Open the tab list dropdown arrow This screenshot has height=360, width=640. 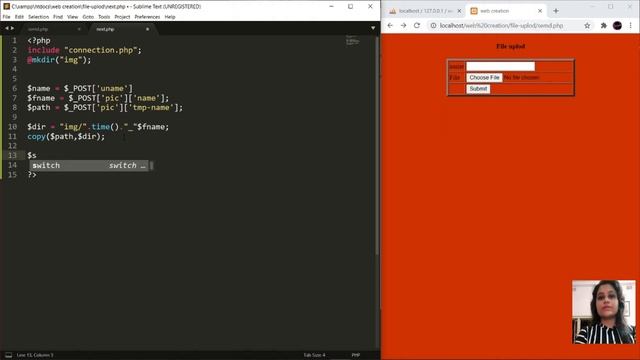(x=373, y=28)
